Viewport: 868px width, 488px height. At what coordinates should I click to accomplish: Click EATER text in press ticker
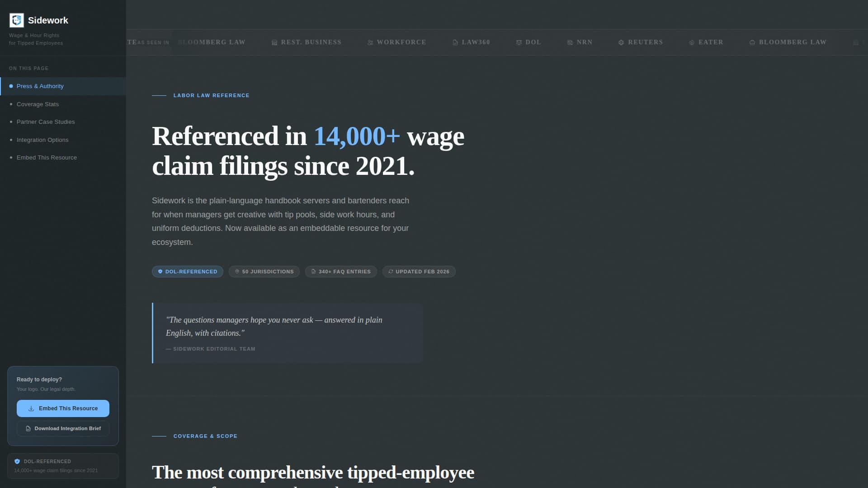[x=711, y=42]
